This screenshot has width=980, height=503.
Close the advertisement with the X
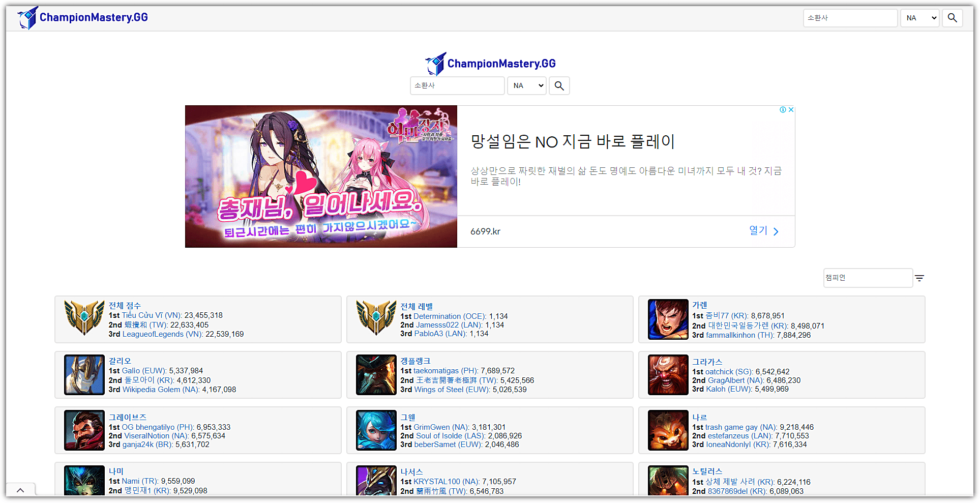tap(791, 109)
